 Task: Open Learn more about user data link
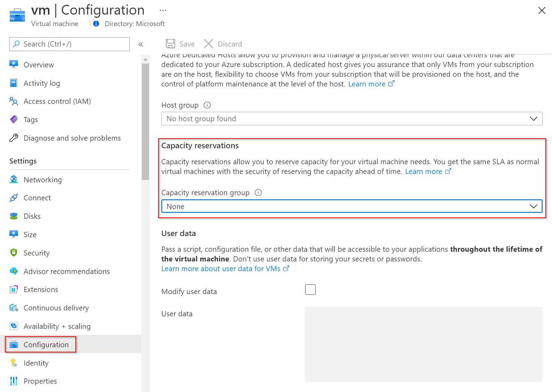click(x=221, y=269)
